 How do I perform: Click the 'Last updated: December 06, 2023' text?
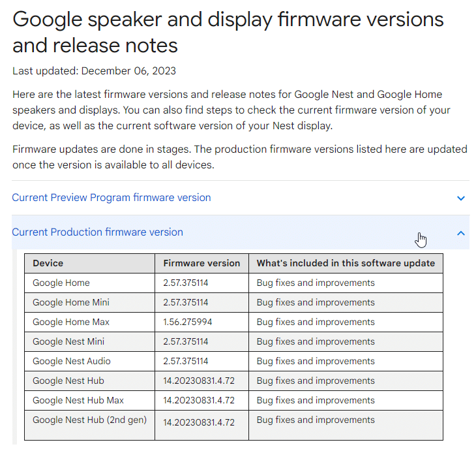pos(94,71)
